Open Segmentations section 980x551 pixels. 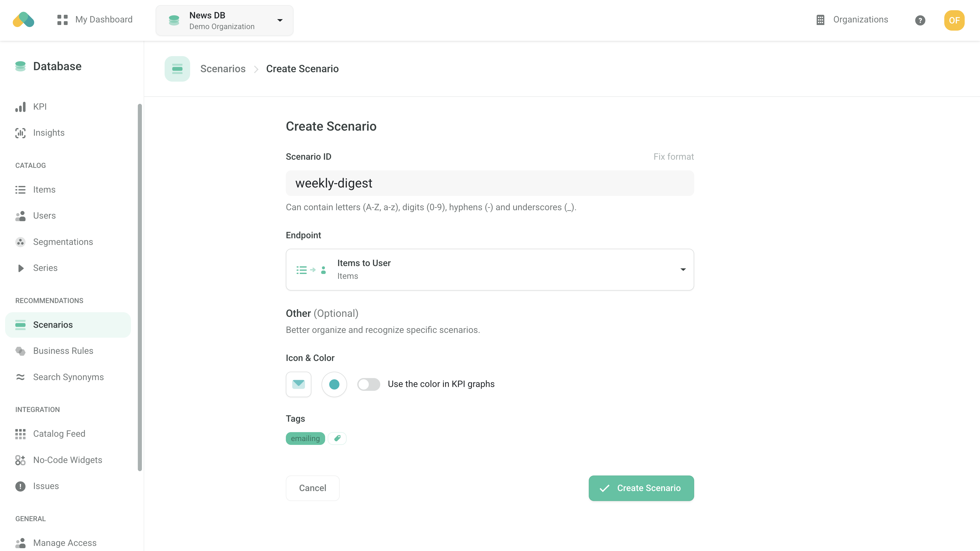[x=63, y=242]
